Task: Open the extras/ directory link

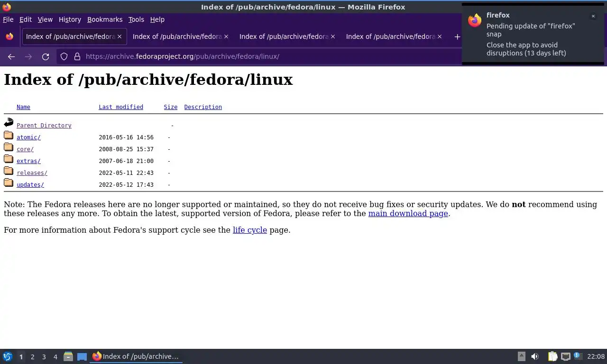Action: pyautogui.click(x=28, y=161)
